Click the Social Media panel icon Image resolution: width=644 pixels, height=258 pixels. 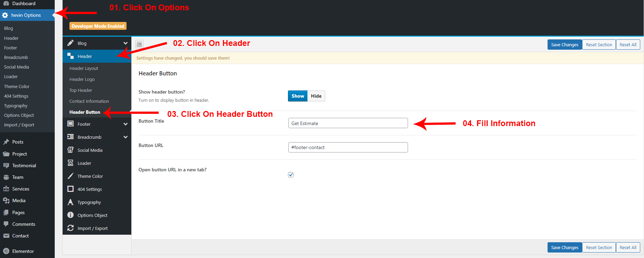tap(70, 150)
